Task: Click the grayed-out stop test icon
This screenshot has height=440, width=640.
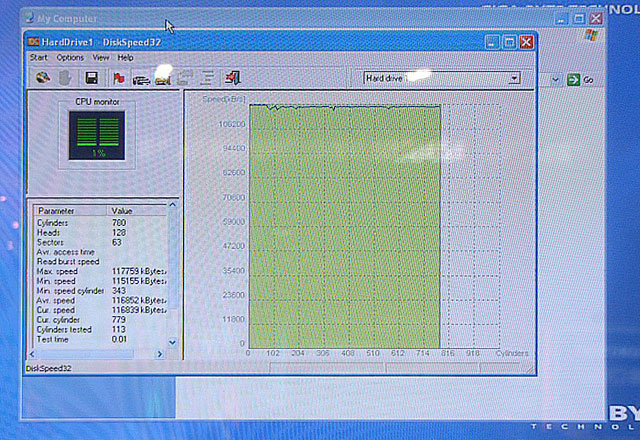Action: click(x=65, y=78)
